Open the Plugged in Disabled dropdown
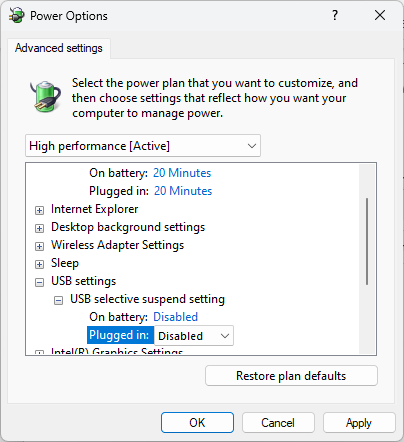Screen dimensions: 404x442 [x=194, y=336]
